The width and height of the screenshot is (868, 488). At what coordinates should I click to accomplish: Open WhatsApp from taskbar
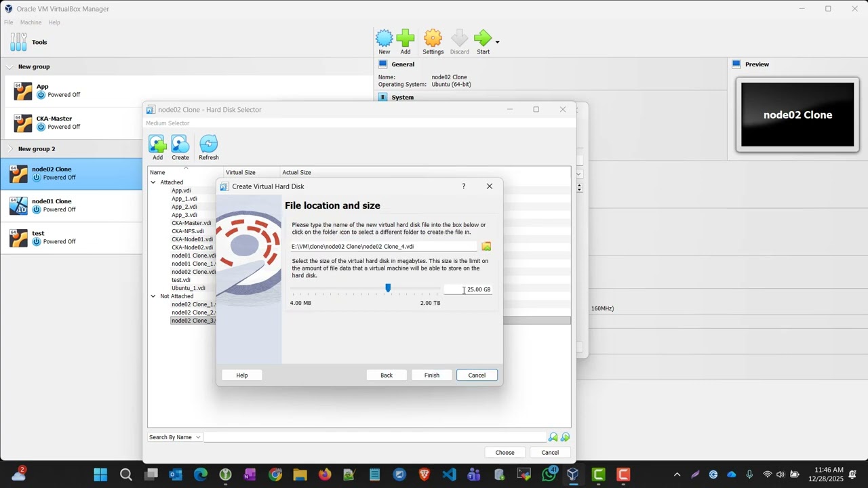(549, 474)
